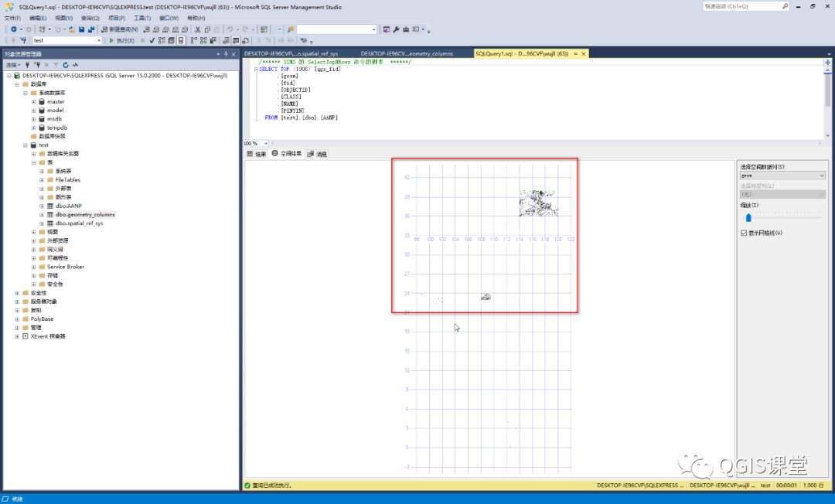Expand the dbo.AANP table node
The height and width of the screenshot is (504, 835).
pos(42,206)
